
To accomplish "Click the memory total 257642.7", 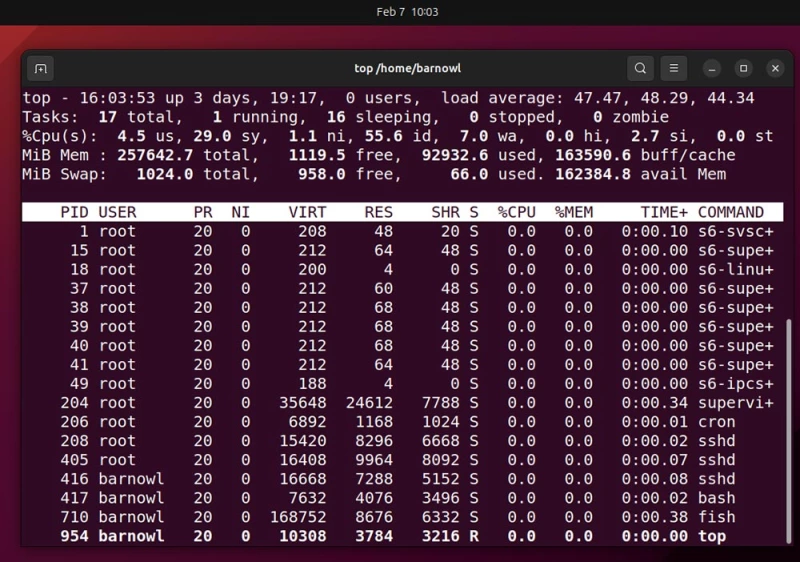I will [x=155, y=155].
